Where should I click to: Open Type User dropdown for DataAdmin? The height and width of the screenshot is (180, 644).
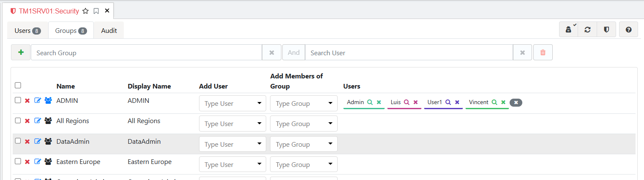coord(232,144)
